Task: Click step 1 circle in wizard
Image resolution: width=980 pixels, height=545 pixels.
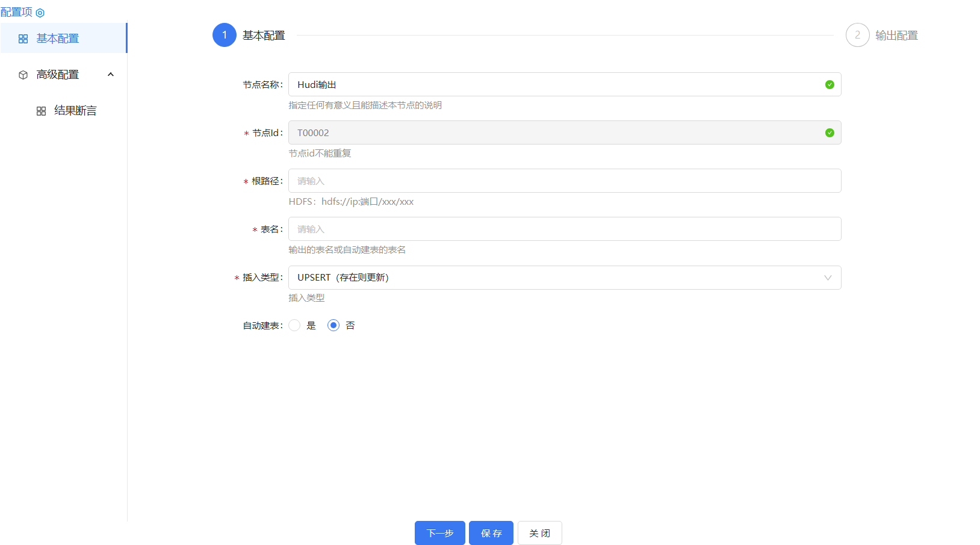Action: tap(225, 35)
